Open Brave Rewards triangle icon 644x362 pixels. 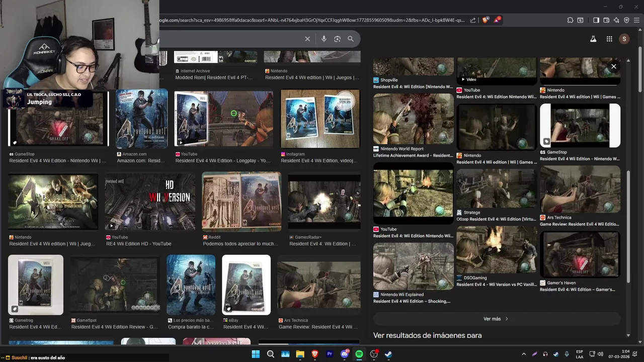pos(497,20)
